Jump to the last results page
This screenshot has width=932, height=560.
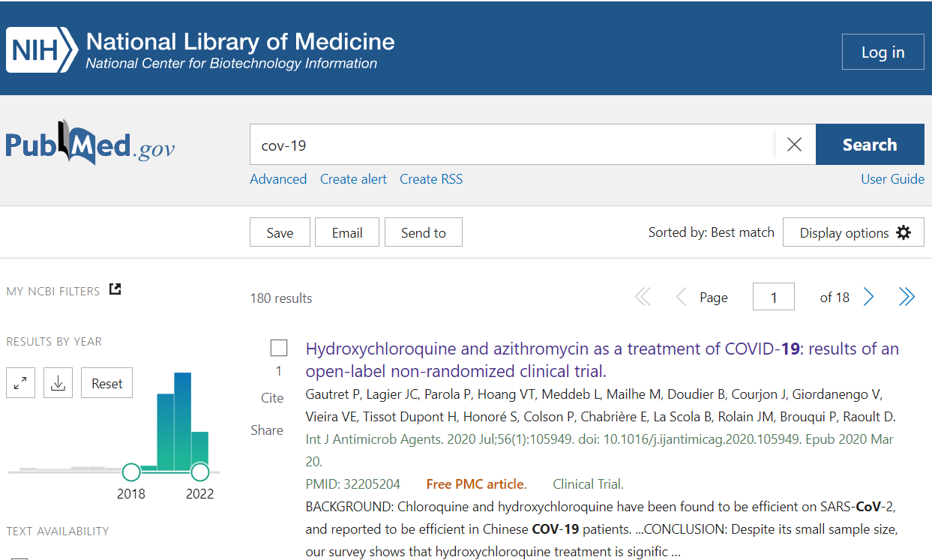[907, 298]
